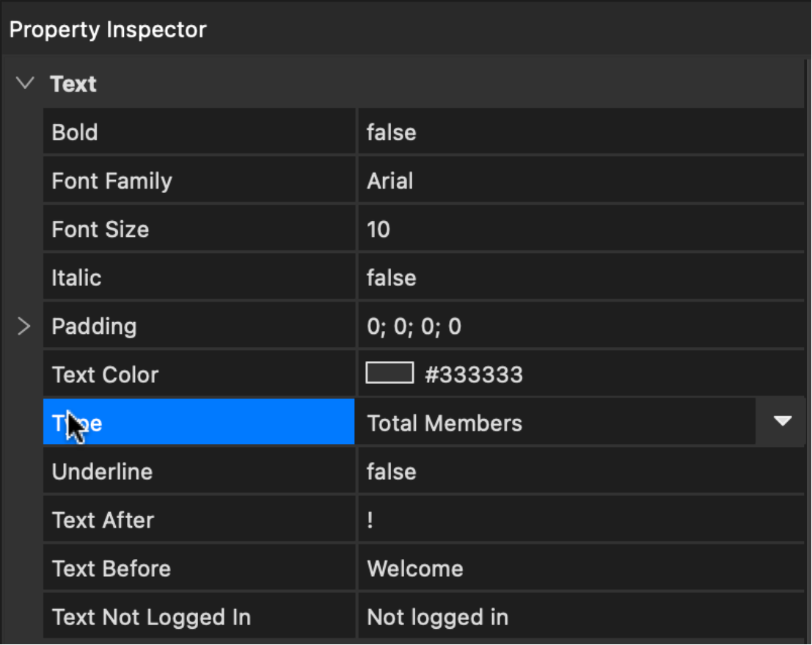The width and height of the screenshot is (812, 645).
Task: Click the Property Inspector panel title
Action: 108,30
